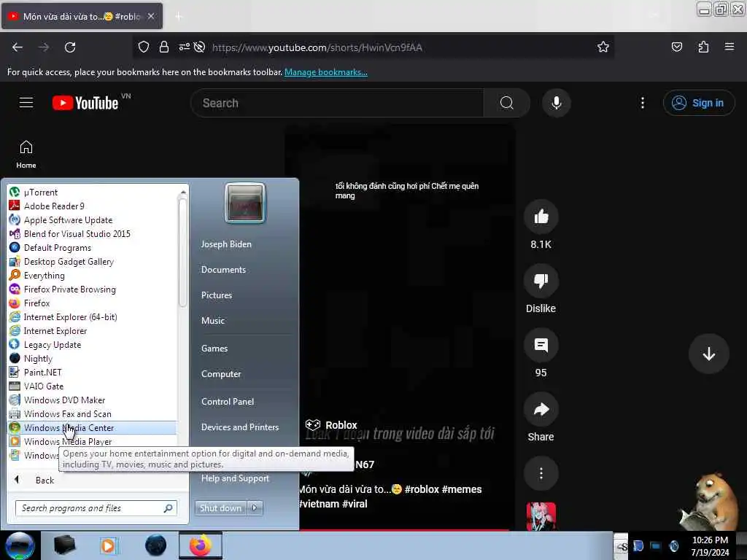Search with your voice microphone button
Image resolution: width=747 pixels, height=560 pixels.
tap(556, 103)
